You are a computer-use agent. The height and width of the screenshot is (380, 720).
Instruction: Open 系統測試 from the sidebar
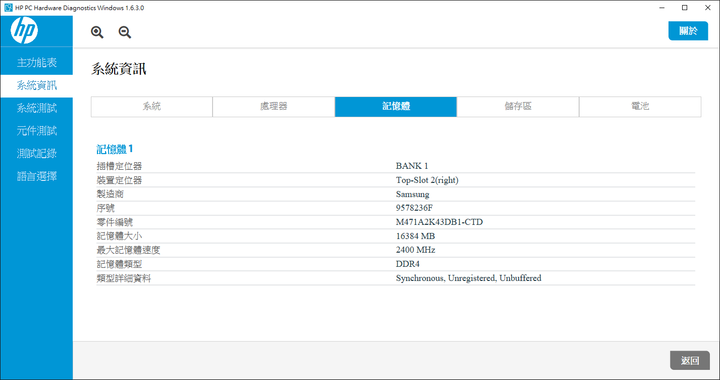37,108
